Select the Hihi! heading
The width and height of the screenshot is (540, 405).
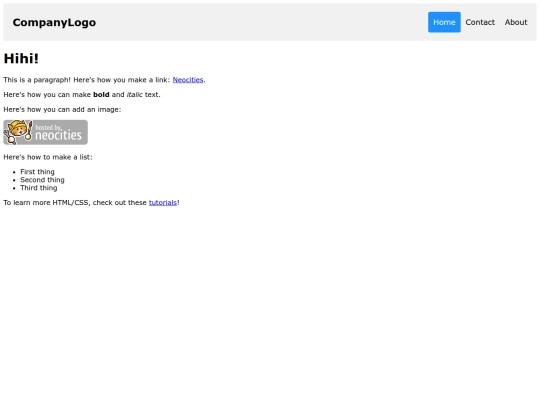[21, 59]
